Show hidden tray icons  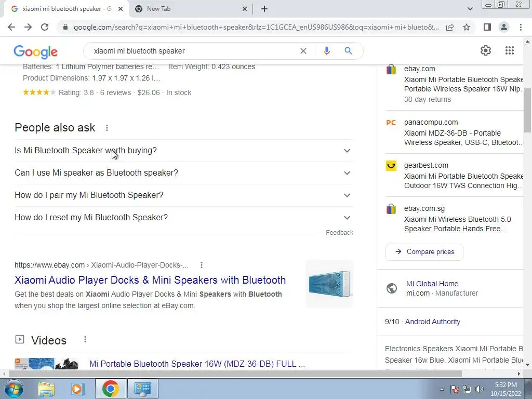coord(442,389)
